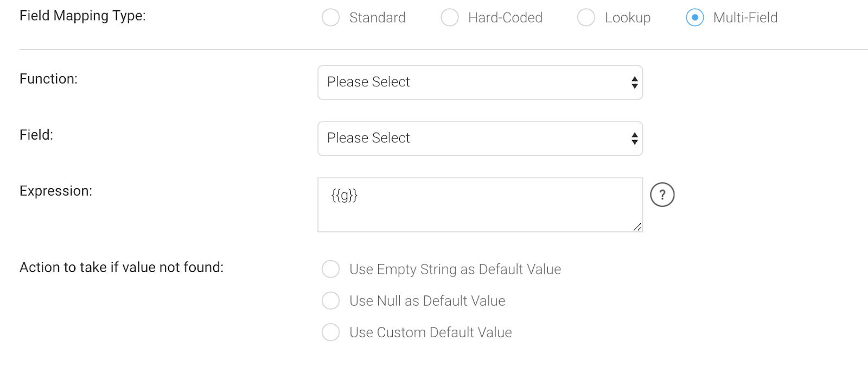Click the Expression box resize grip
The width and height of the screenshot is (868, 378).
[x=637, y=226]
